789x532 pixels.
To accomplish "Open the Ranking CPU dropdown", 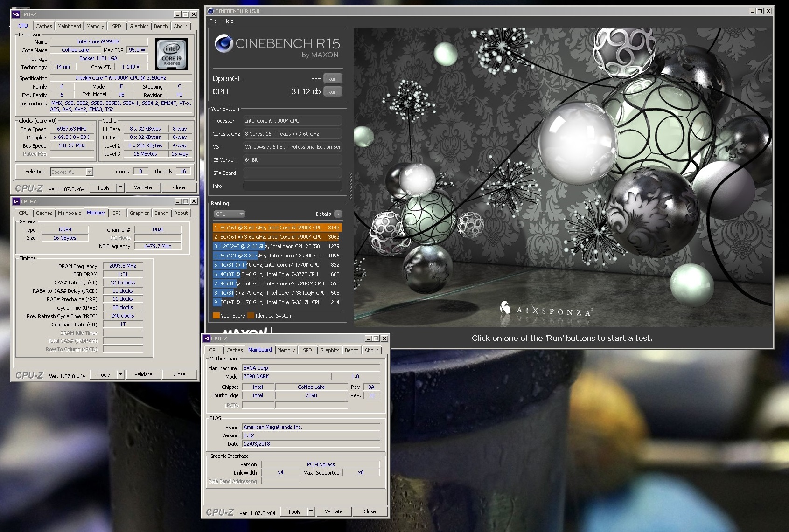I will click(x=229, y=214).
